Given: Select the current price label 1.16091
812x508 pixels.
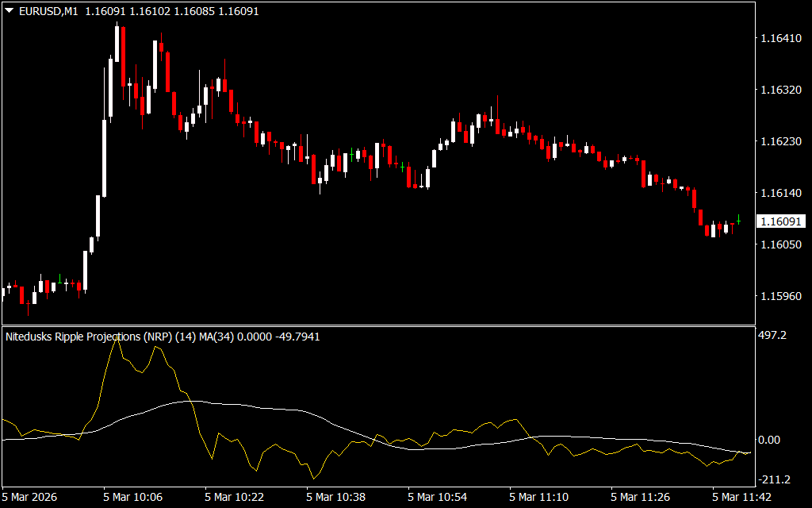Looking at the screenshot, I should click(780, 221).
